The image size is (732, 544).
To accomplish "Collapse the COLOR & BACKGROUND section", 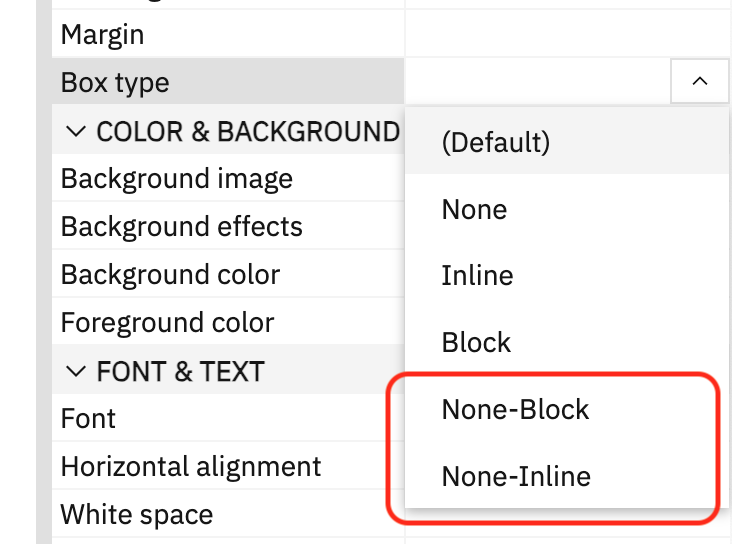I will (x=76, y=131).
